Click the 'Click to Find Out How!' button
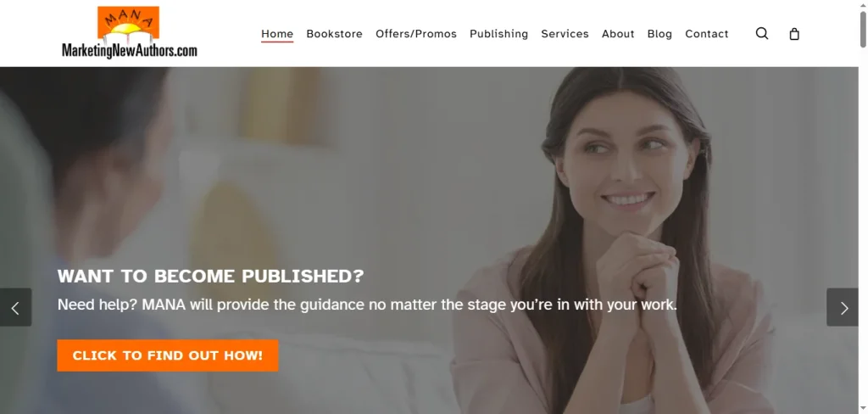The image size is (868, 414). point(168,355)
